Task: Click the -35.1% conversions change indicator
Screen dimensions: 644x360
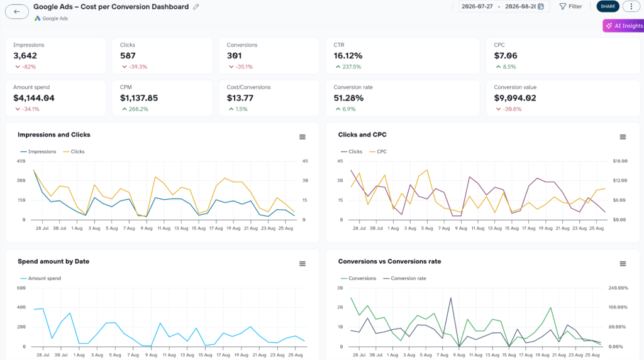Action: click(241, 67)
